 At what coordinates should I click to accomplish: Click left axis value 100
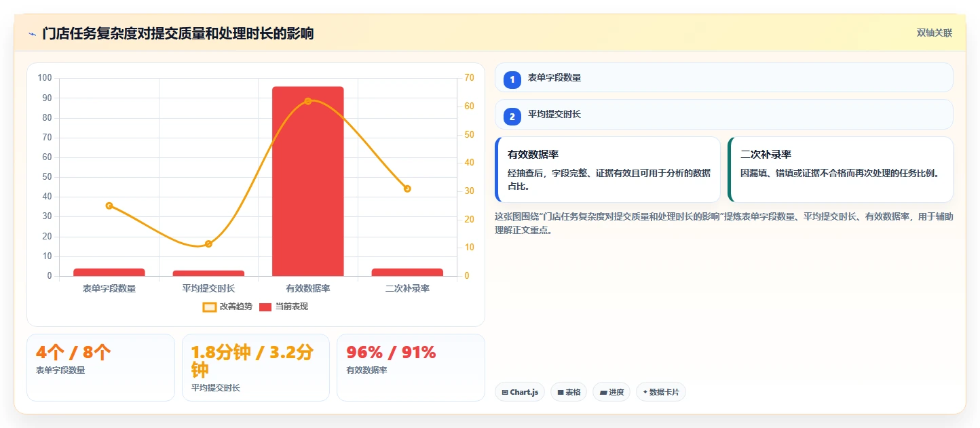(x=45, y=78)
